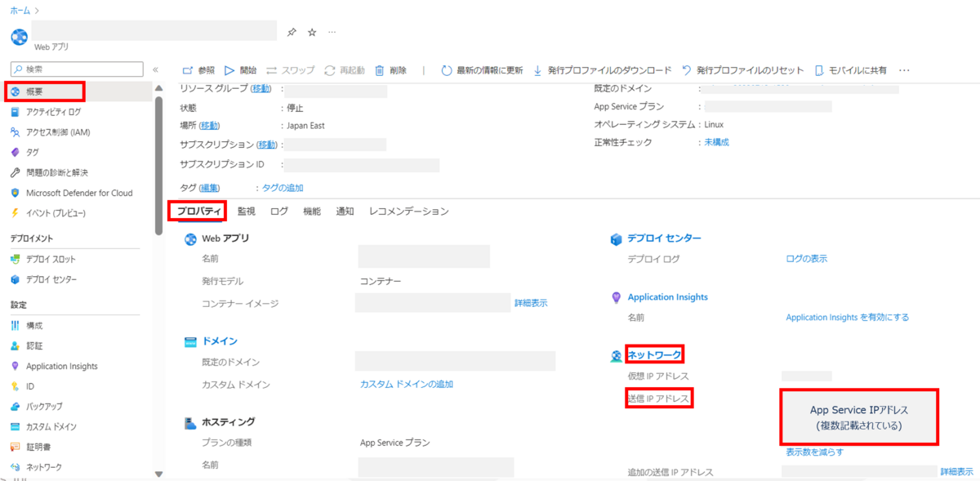Start the web app with 開始

(x=241, y=70)
